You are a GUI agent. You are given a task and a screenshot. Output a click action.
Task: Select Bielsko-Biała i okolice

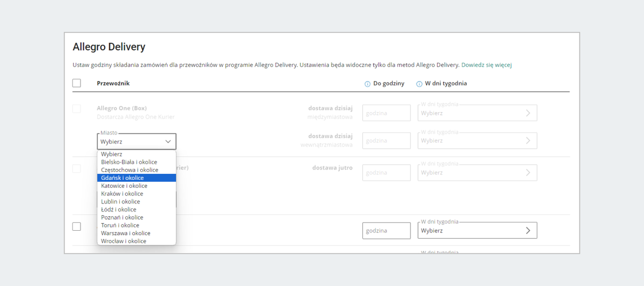tap(136, 162)
